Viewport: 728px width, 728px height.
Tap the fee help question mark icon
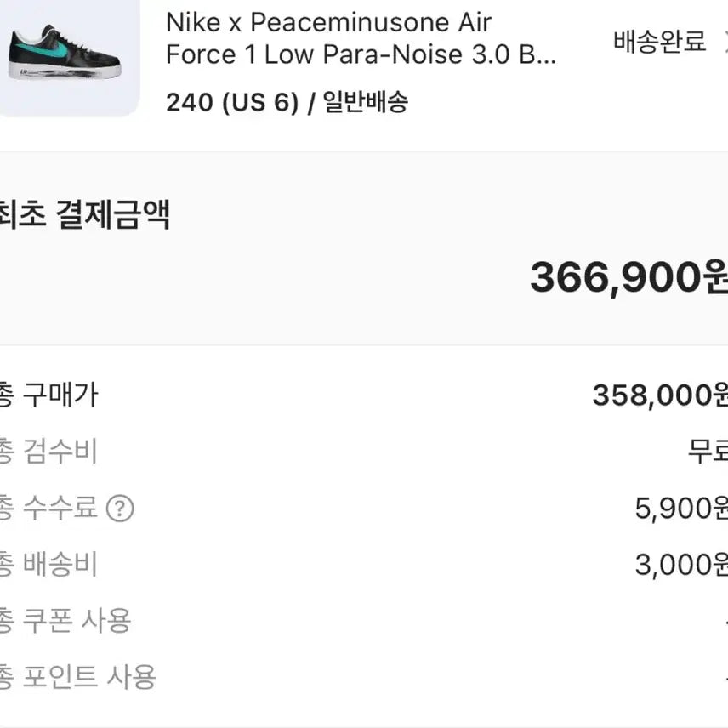tap(120, 509)
